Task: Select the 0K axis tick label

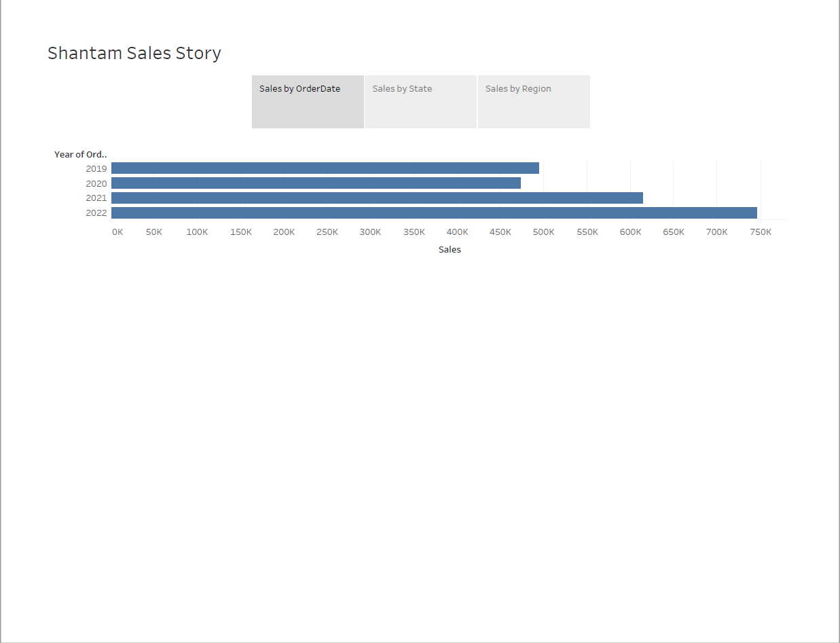Action: (x=117, y=232)
